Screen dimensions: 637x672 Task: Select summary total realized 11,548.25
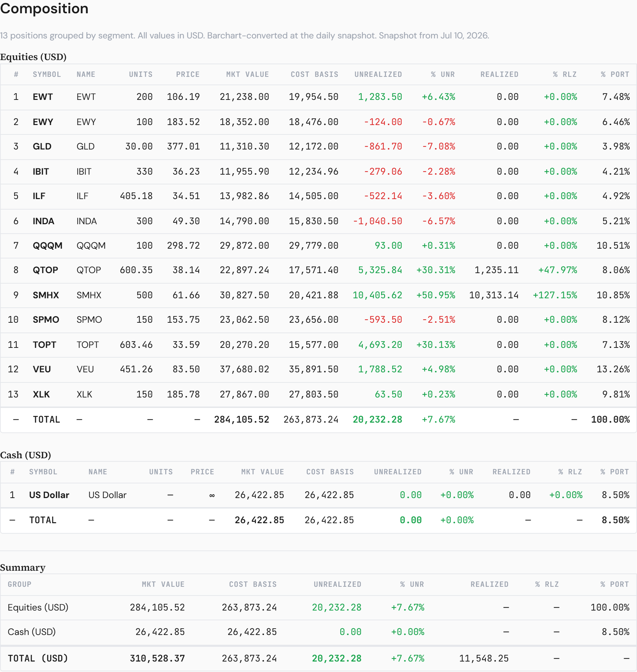coord(484,658)
